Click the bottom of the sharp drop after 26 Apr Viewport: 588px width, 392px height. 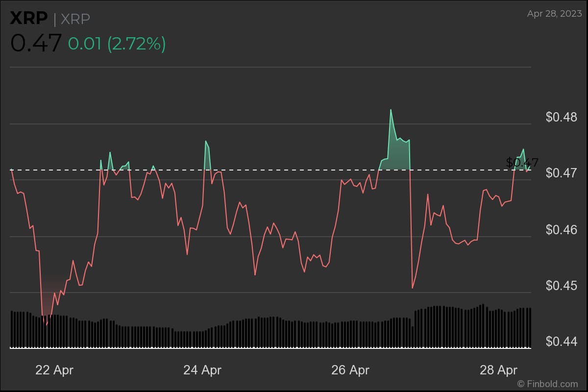[413, 288]
